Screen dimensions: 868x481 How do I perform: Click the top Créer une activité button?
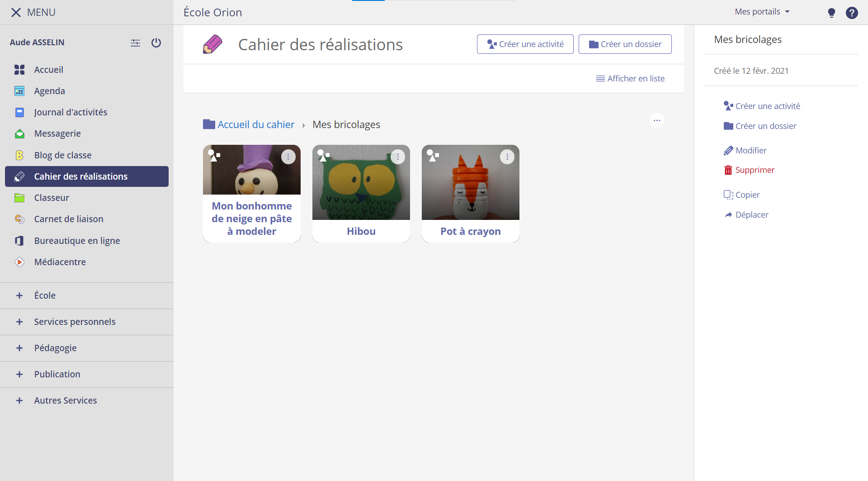click(525, 44)
